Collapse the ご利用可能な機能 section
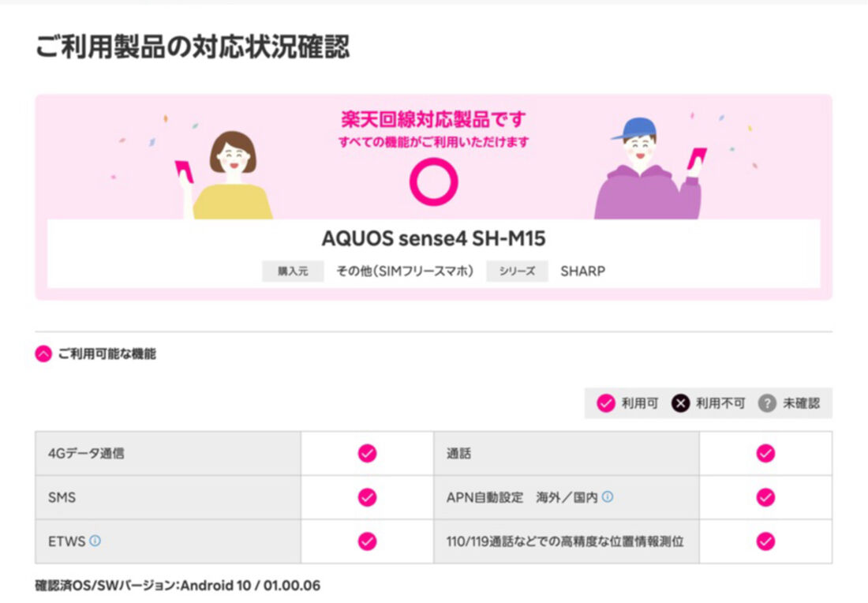The width and height of the screenshot is (868, 603). coord(43,354)
